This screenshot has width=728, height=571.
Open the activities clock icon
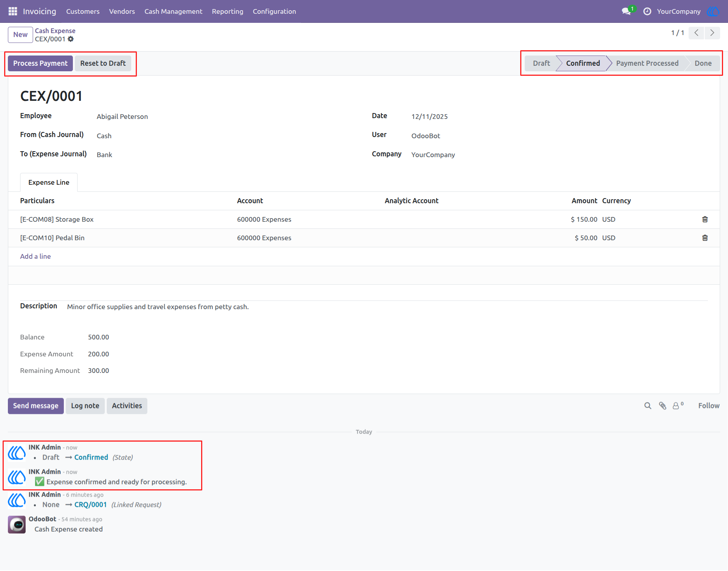pos(647,11)
